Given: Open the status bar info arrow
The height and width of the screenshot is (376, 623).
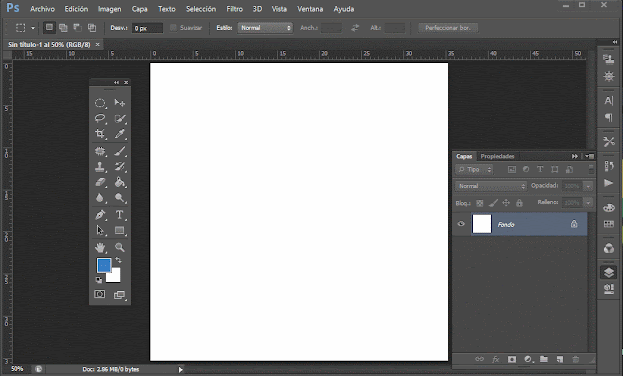Looking at the screenshot, I should [x=180, y=370].
